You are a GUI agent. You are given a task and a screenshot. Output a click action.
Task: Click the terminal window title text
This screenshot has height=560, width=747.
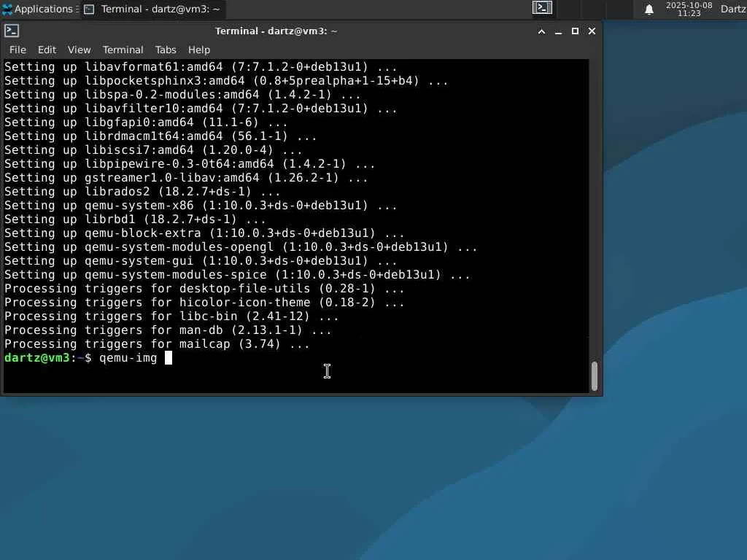click(x=276, y=31)
